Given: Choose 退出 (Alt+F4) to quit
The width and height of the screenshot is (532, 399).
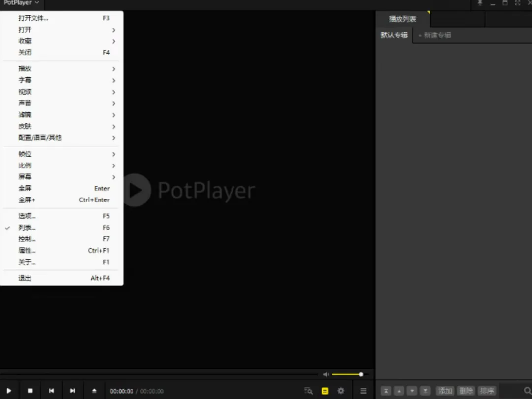Looking at the screenshot, I should tap(62, 278).
